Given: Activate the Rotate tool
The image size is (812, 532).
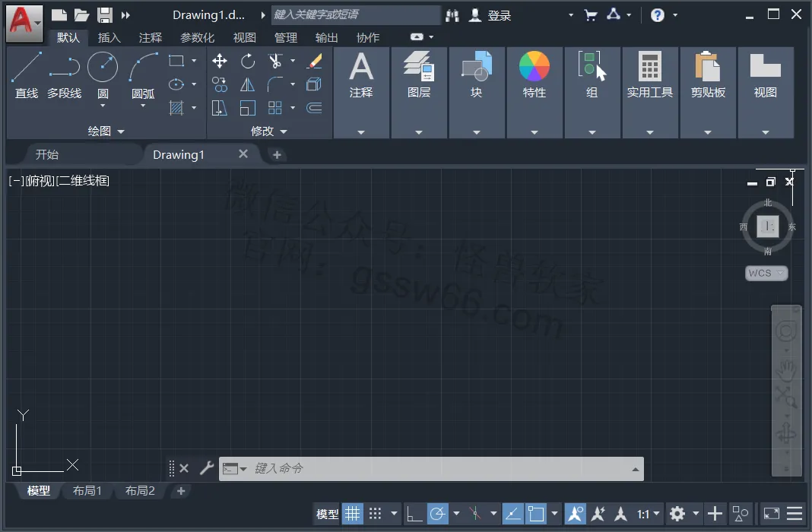Looking at the screenshot, I should click(248, 61).
